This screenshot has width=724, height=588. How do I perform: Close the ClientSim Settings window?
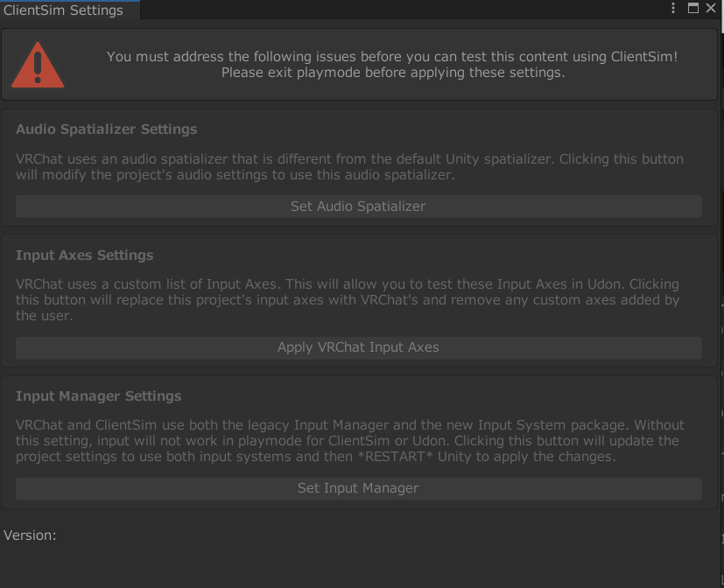pos(711,8)
